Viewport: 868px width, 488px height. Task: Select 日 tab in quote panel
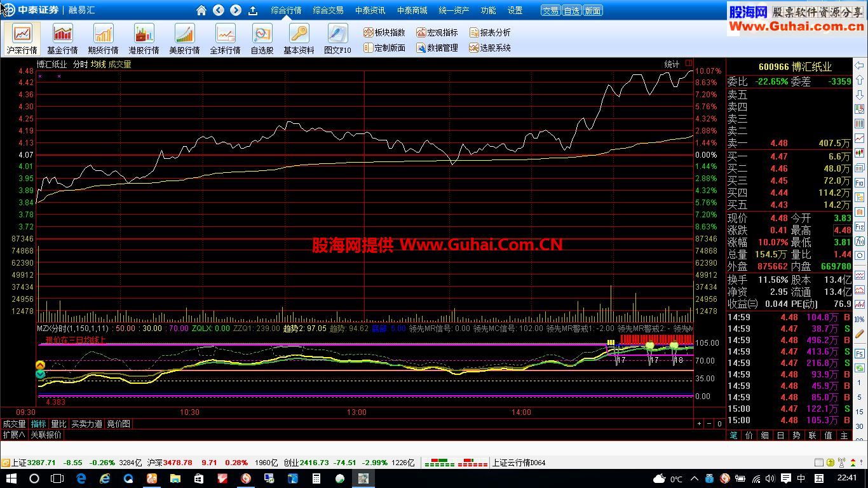[781, 435]
